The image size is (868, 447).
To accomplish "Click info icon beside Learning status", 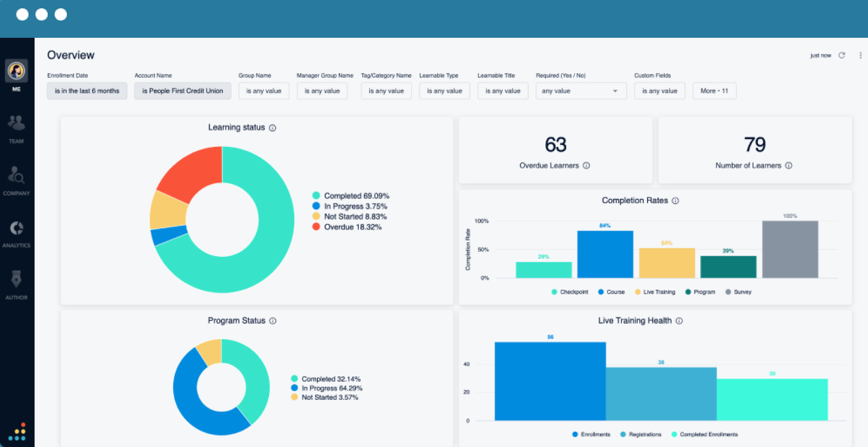I will [x=272, y=128].
